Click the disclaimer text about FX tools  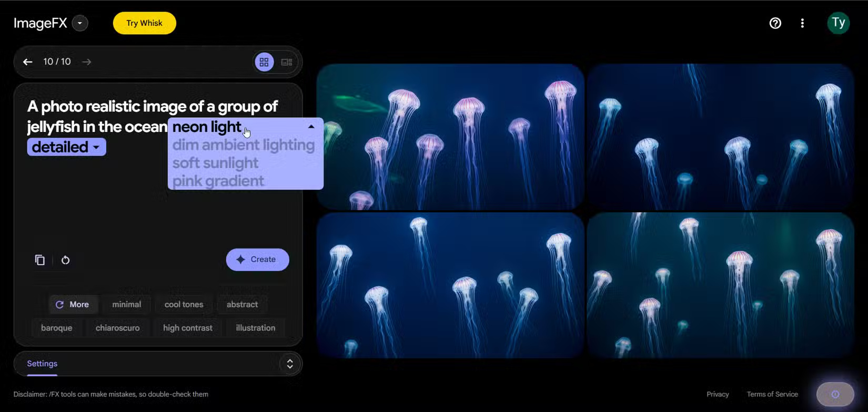[x=111, y=394]
